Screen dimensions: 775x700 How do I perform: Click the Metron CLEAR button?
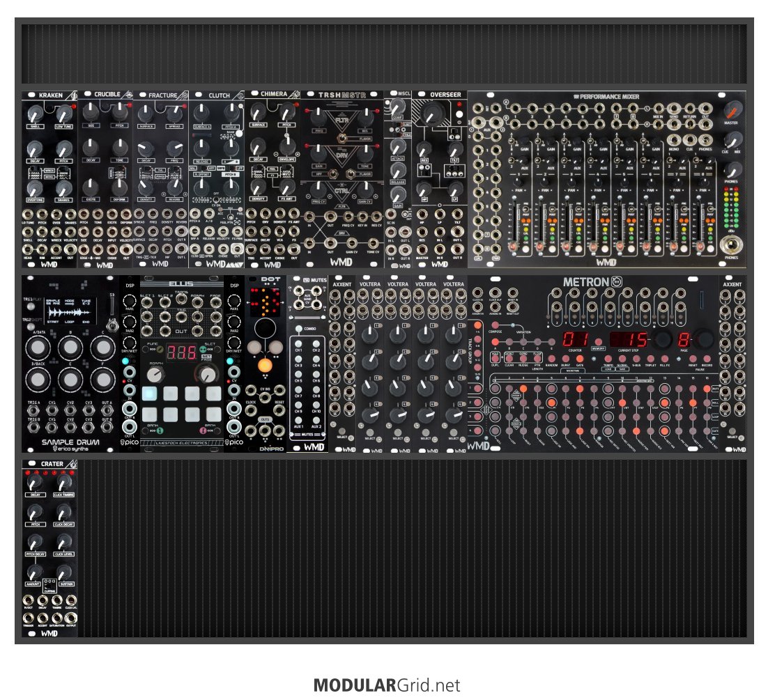[509, 357]
